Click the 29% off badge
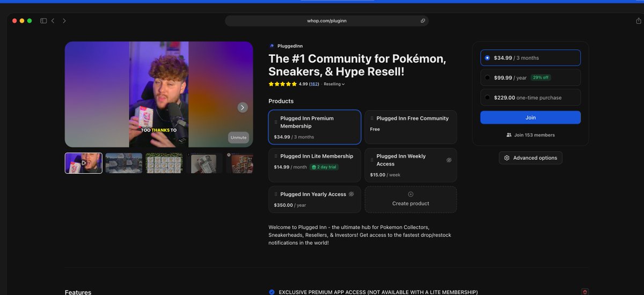Image resolution: width=644 pixels, height=295 pixels. click(540, 78)
